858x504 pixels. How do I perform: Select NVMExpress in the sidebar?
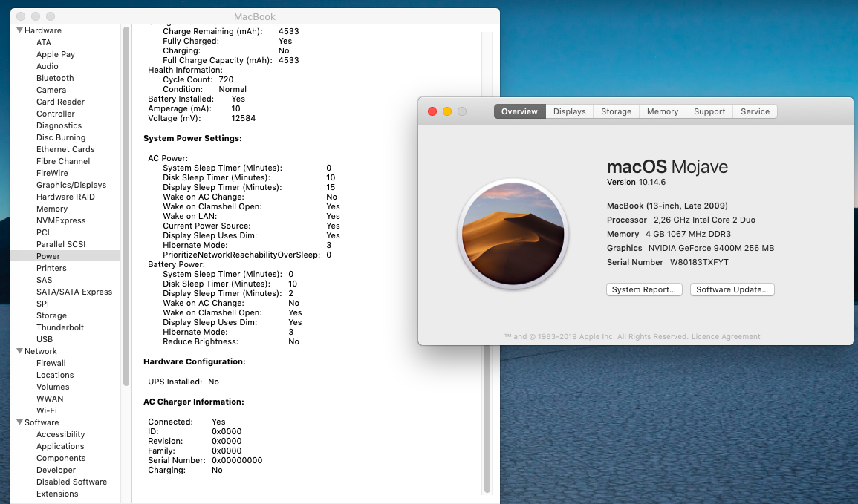[61, 220]
